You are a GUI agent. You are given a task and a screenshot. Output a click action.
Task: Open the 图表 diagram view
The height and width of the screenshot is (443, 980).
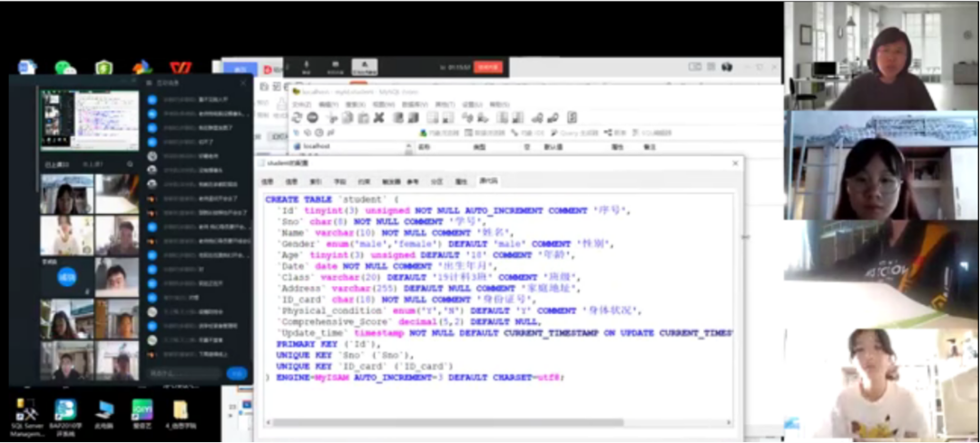click(615, 133)
